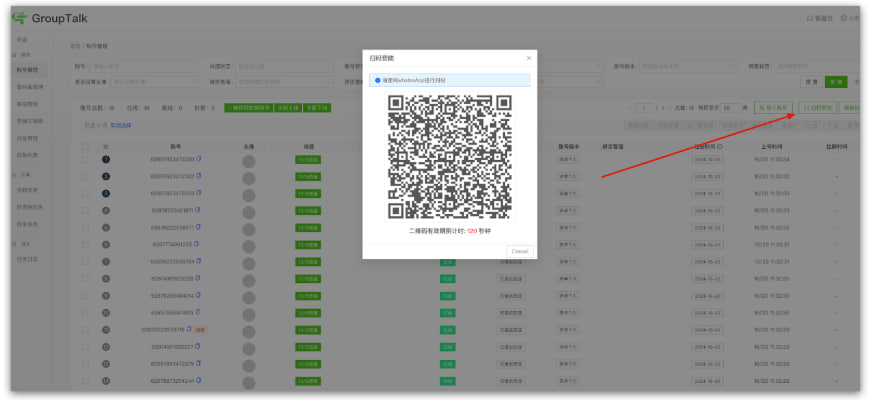Copy the account number in row ID 1
Viewport: 884px width, 408px height.
point(198,159)
